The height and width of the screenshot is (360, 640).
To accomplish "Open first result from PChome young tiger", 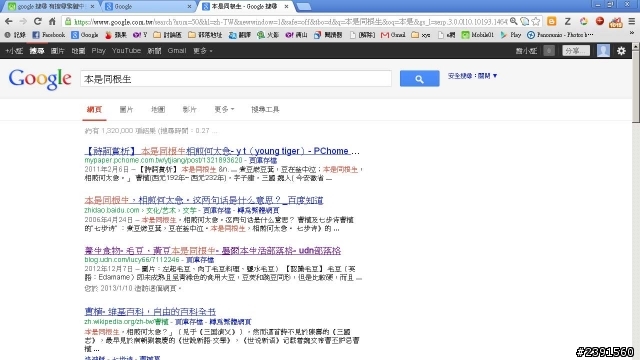I will pos(222,151).
